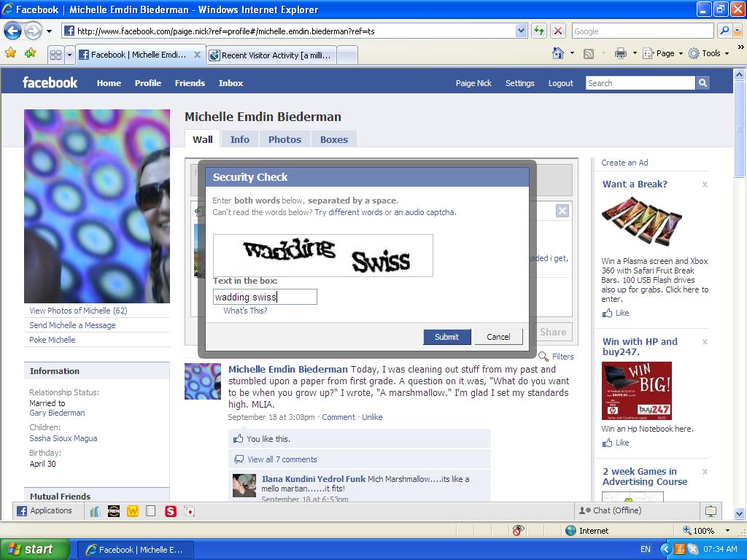Click the Facebook search magnifier button

703,83
